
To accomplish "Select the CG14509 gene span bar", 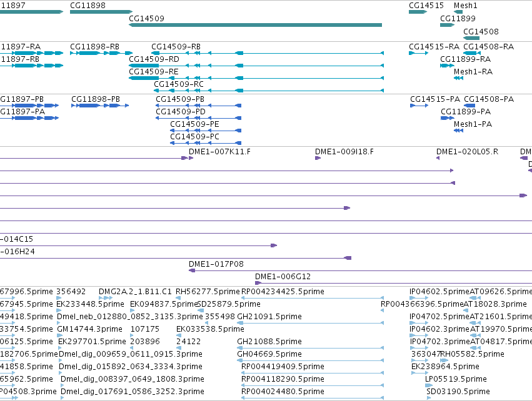I will [x=256, y=25].
